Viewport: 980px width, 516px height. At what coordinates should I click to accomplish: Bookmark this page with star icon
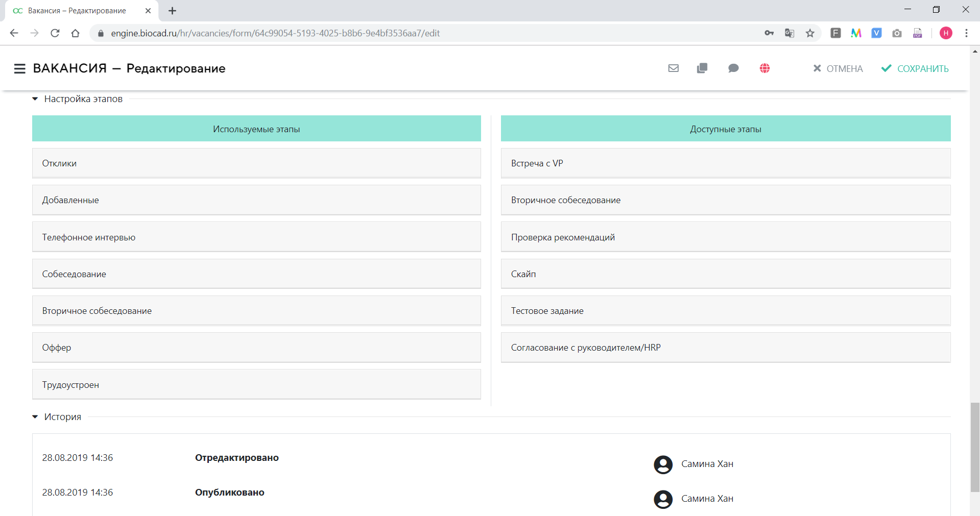810,33
